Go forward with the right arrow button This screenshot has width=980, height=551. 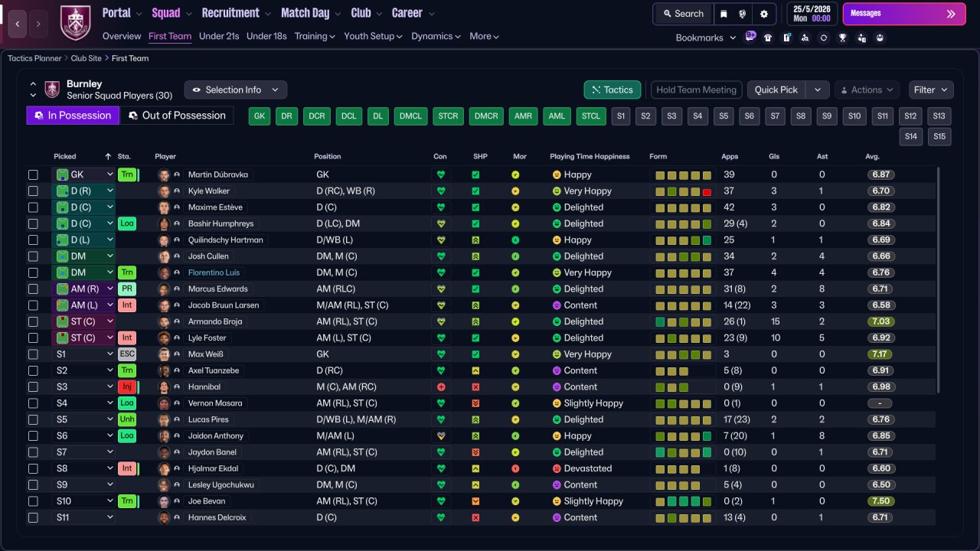click(38, 24)
